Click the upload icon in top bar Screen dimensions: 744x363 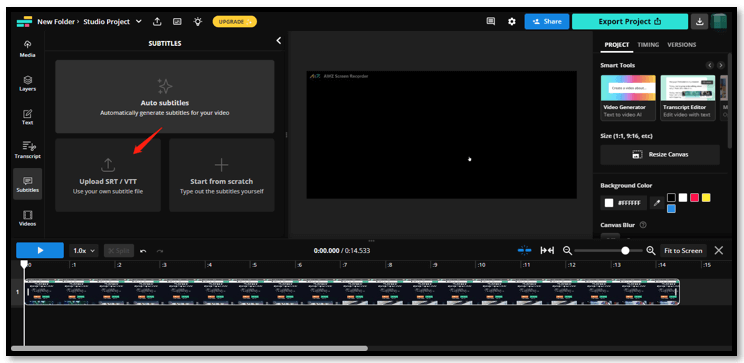pyautogui.click(x=157, y=21)
